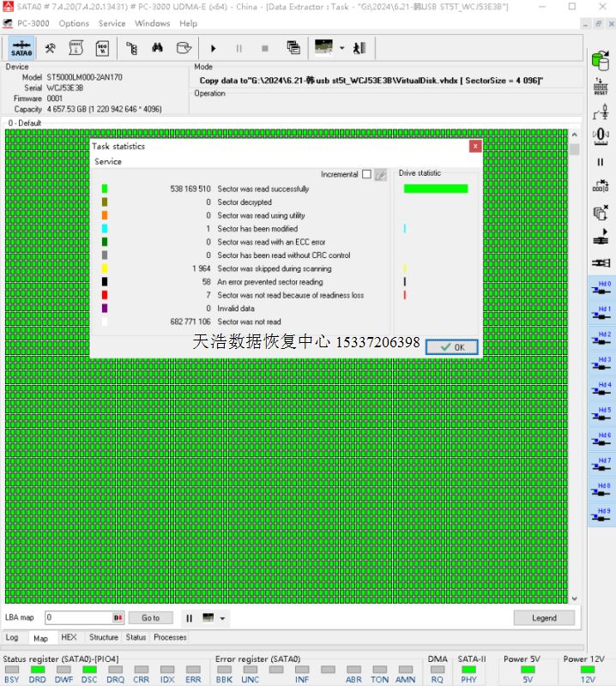The width and height of the screenshot is (616, 686).
Task: Switch to the Structure tab
Action: pos(104,637)
